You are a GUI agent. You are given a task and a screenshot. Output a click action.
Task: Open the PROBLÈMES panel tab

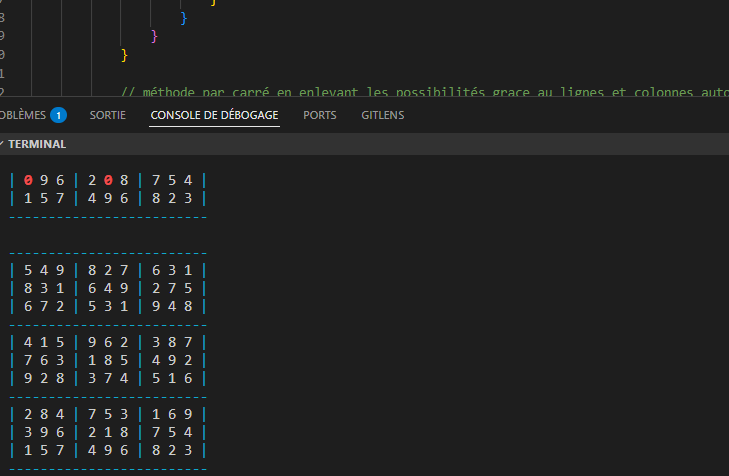(20, 115)
